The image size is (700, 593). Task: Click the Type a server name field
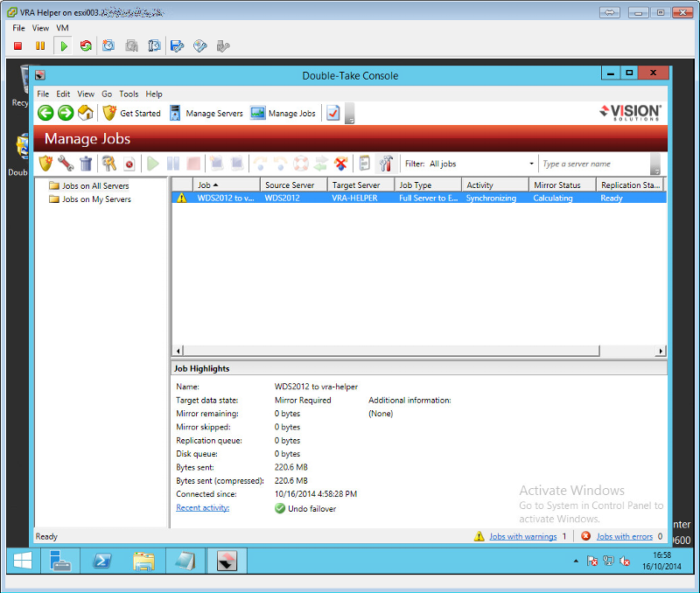coord(595,164)
